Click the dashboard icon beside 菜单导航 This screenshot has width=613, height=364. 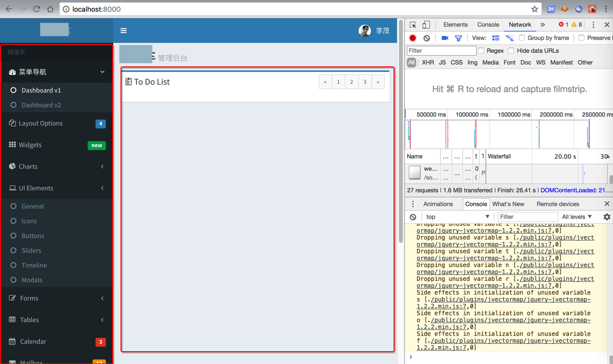coord(12,72)
